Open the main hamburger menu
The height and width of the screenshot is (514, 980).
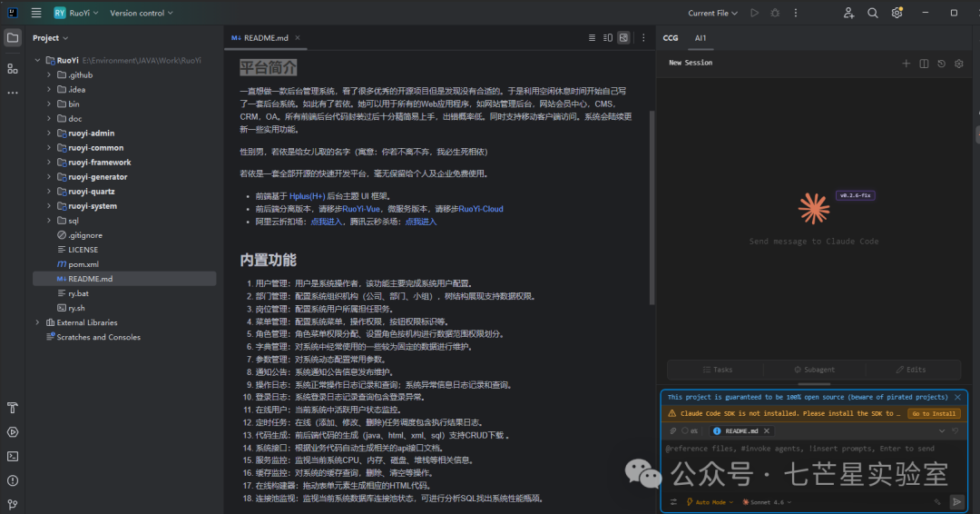tap(36, 13)
